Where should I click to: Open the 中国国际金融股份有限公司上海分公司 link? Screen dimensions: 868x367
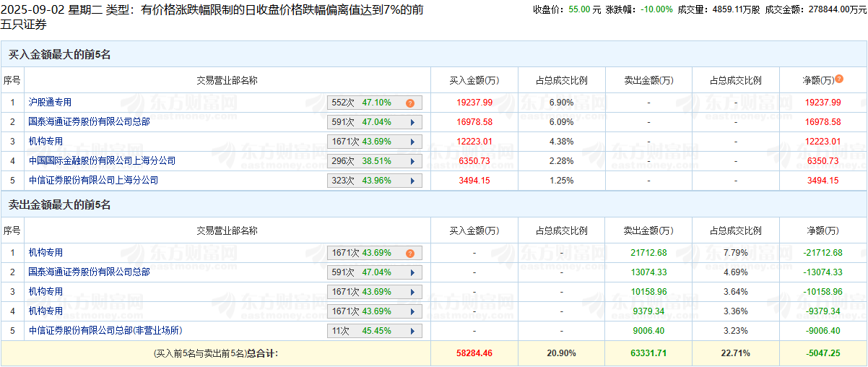tap(102, 161)
